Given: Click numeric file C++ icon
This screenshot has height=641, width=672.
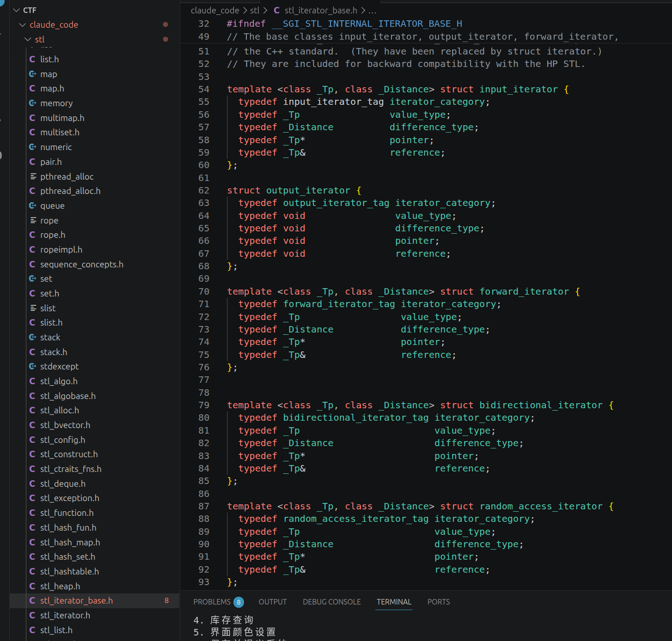Looking at the screenshot, I should [32, 147].
